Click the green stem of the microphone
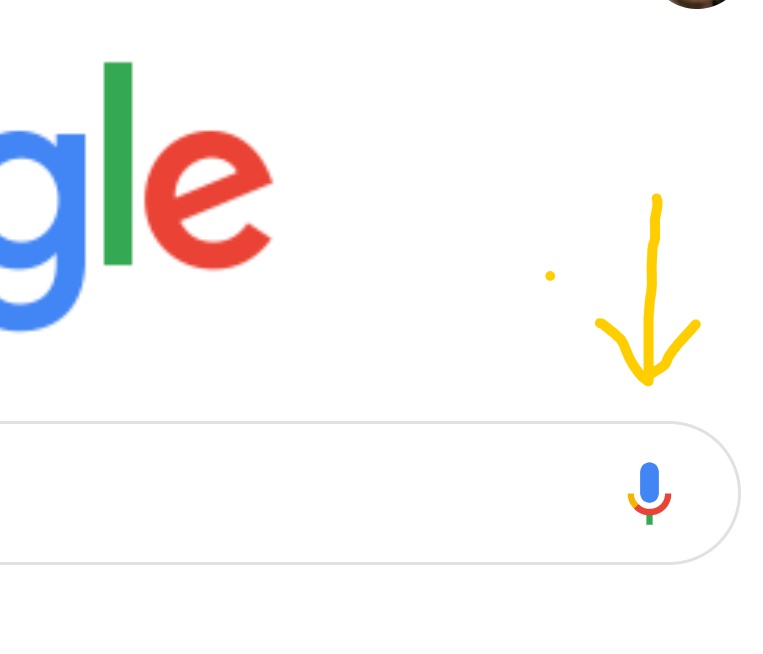 [x=649, y=520]
